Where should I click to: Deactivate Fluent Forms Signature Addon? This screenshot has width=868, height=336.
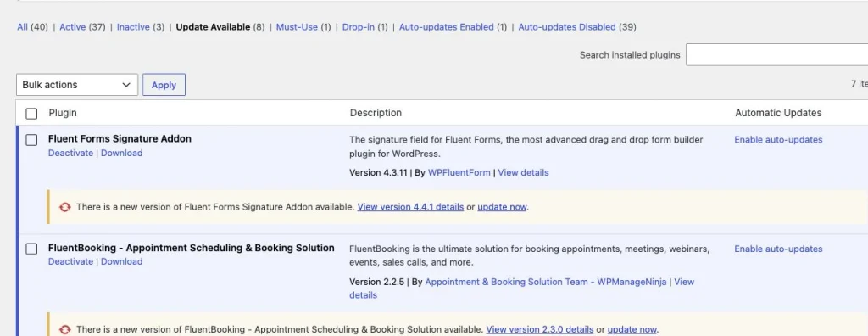(x=71, y=153)
